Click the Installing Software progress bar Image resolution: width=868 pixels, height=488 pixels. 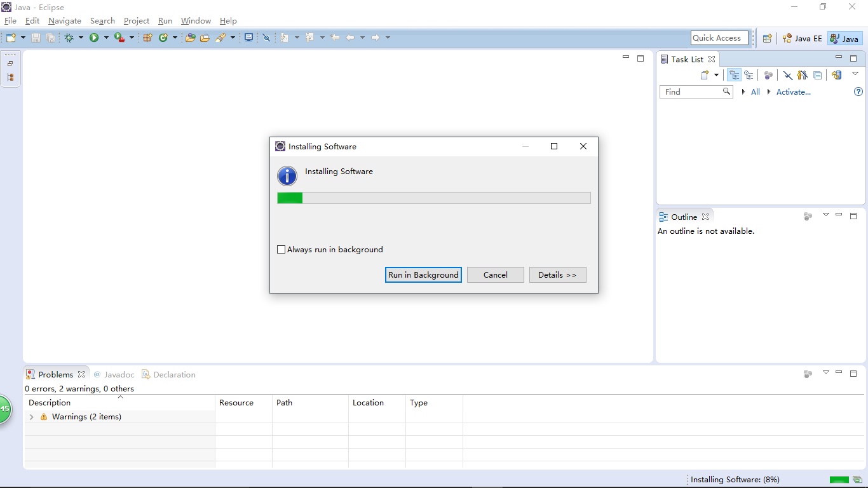tap(434, 198)
